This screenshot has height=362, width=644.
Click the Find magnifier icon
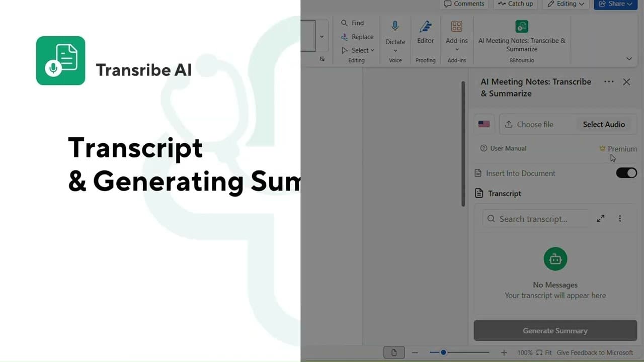[x=344, y=23]
